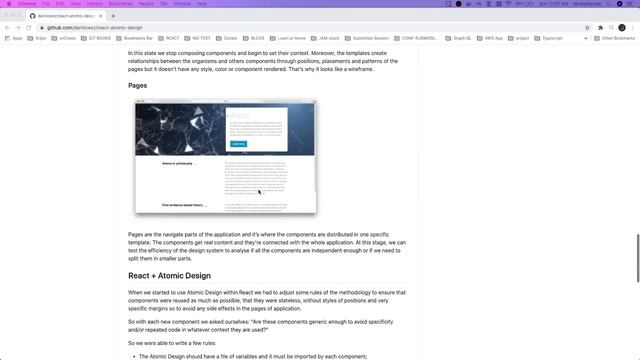Open the Graph QL bookmark folder
The width and height of the screenshot is (640, 360).
coord(458,38)
